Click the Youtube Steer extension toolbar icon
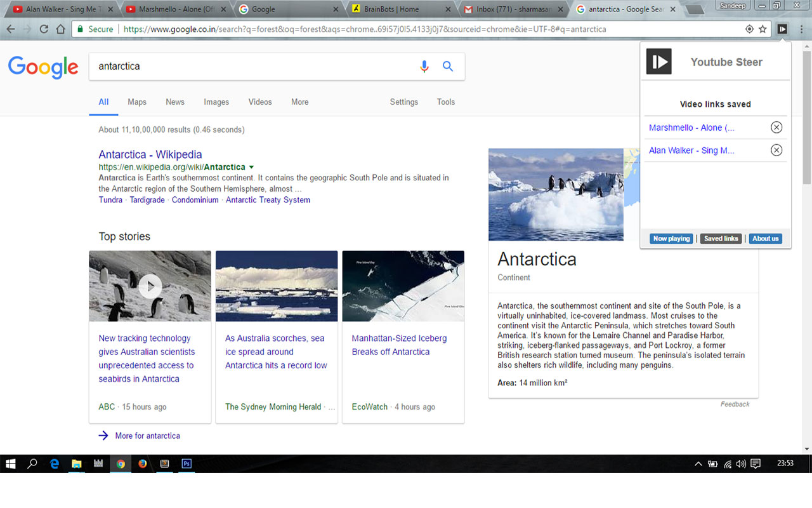Screen dimensions: 812x508 782,29
